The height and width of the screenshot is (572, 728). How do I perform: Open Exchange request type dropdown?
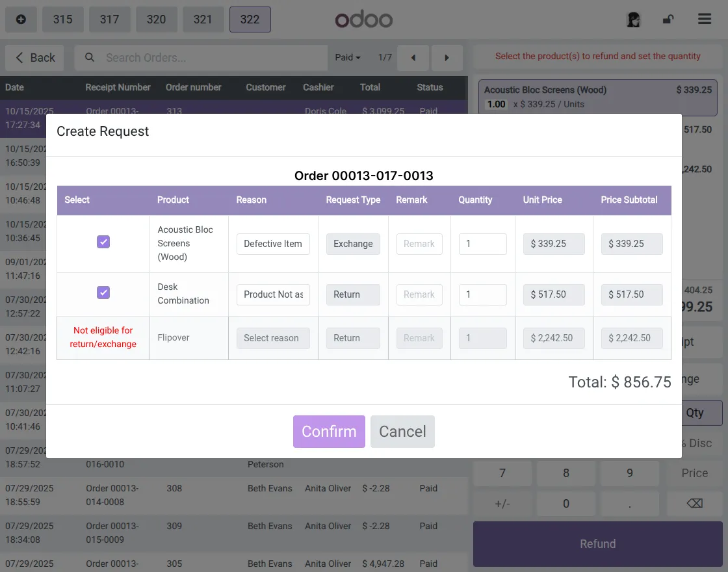(353, 244)
